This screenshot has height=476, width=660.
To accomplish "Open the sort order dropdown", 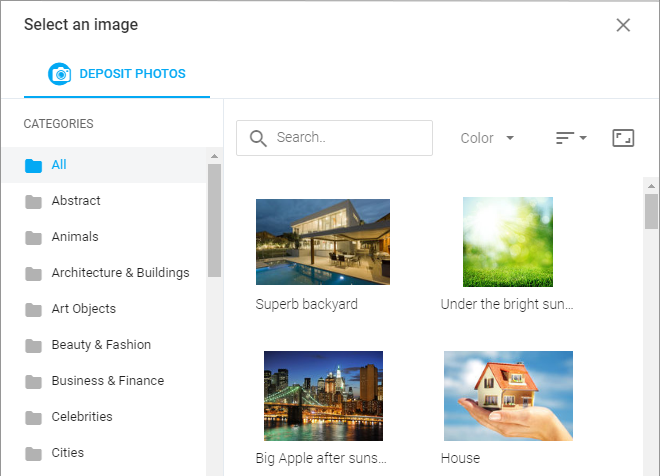I will pyautogui.click(x=571, y=138).
